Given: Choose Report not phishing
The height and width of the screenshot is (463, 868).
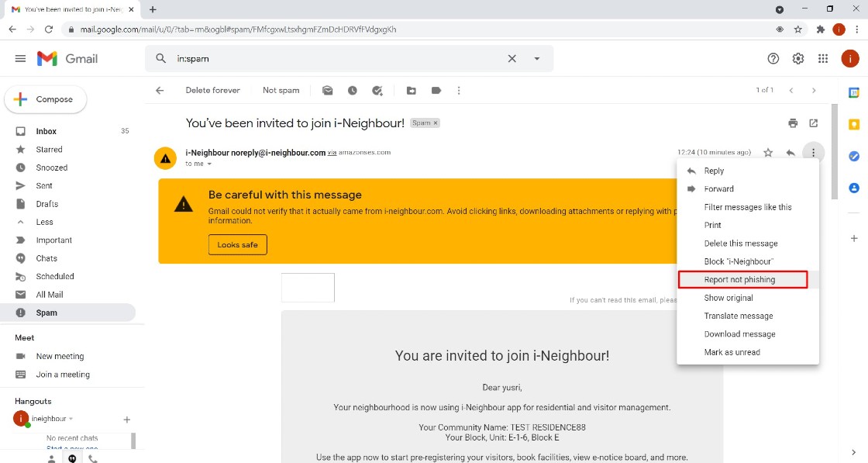Looking at the screenshot, I should click(x=748, y=280).
